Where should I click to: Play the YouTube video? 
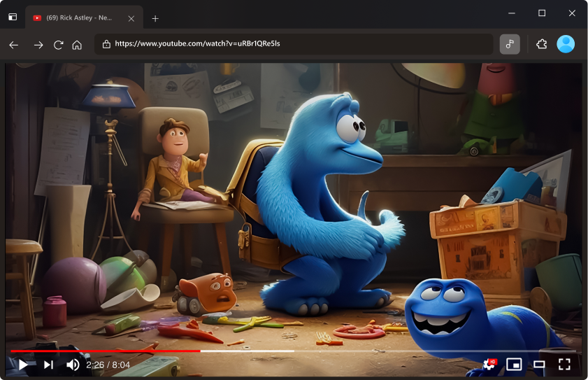(23, 365)
